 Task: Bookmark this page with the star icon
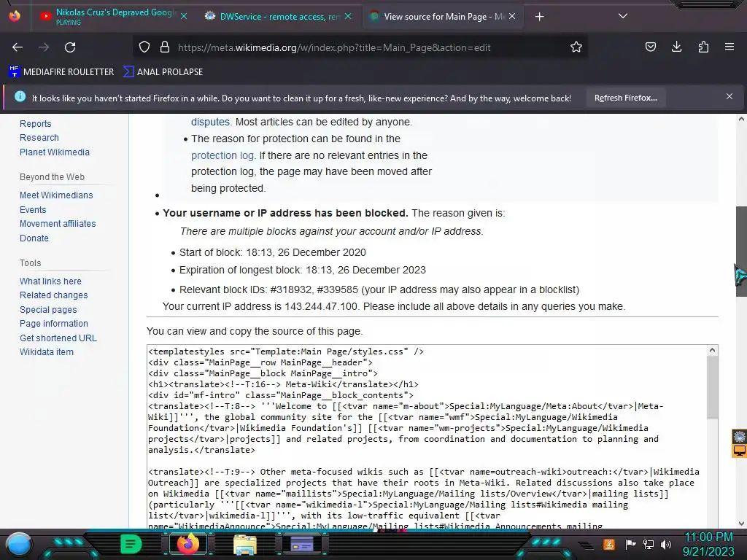[576, 47]
